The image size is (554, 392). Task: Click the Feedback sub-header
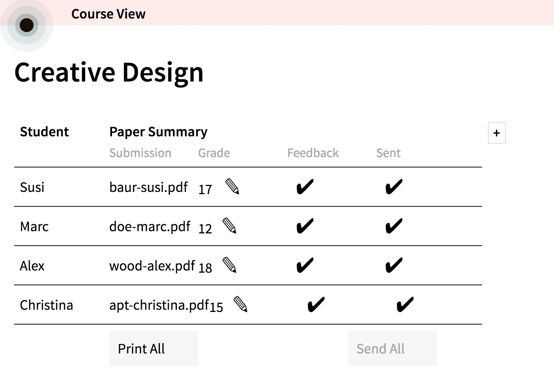point(313,153)
